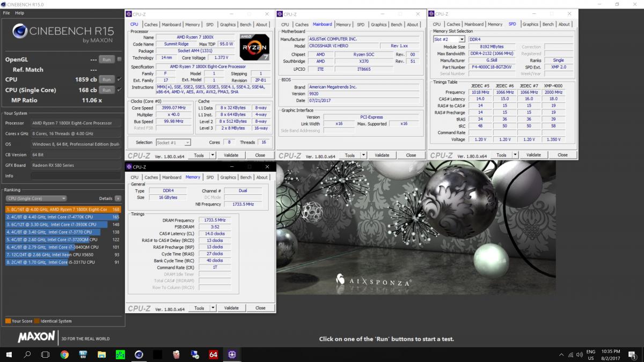Open Tools dropdown arrow in CPU window
The image size is (644, 362).
coord(213,155)
